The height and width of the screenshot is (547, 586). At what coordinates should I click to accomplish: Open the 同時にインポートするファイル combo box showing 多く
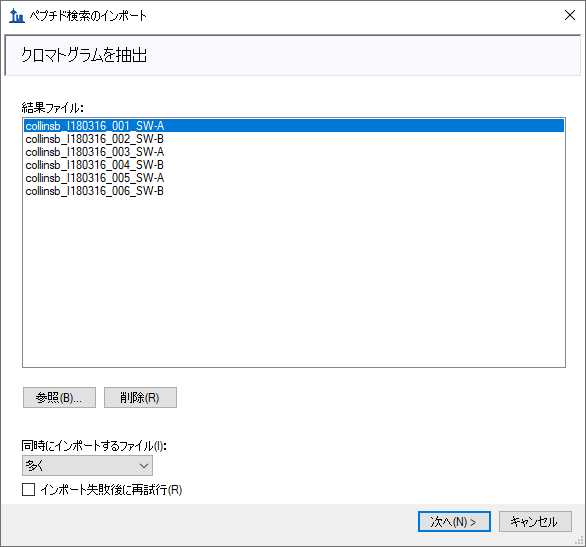point(87,466)
